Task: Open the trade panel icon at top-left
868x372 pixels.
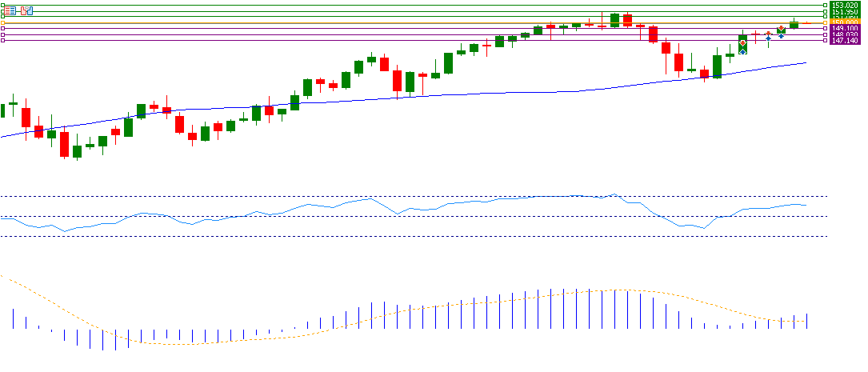Action: pos(28,11)
